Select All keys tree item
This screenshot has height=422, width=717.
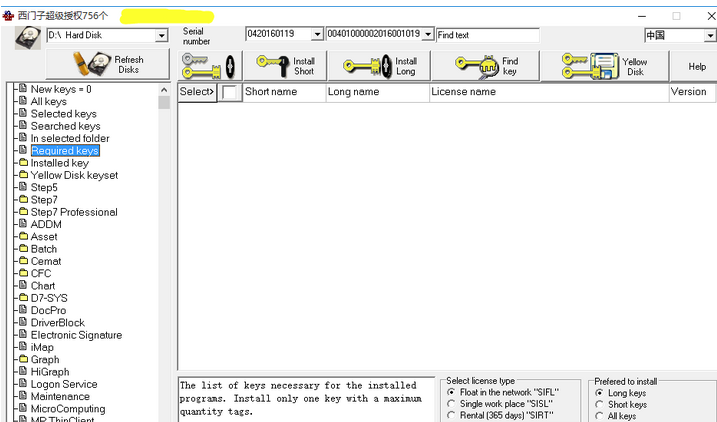tap(48, 101)
